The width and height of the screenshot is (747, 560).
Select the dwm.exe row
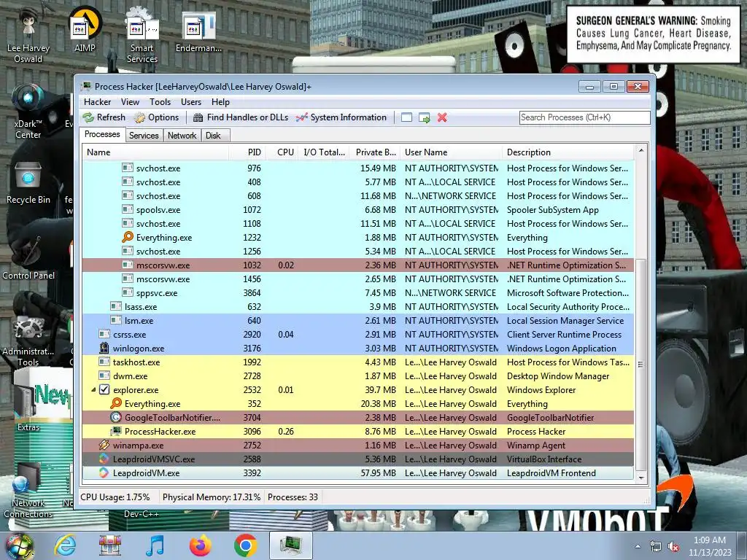[358, 376]
